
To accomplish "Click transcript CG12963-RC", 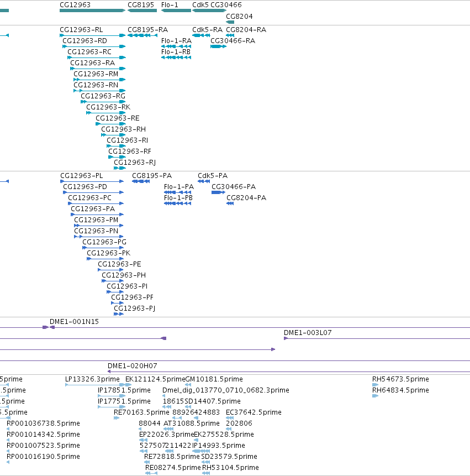I will coord(97,57).
